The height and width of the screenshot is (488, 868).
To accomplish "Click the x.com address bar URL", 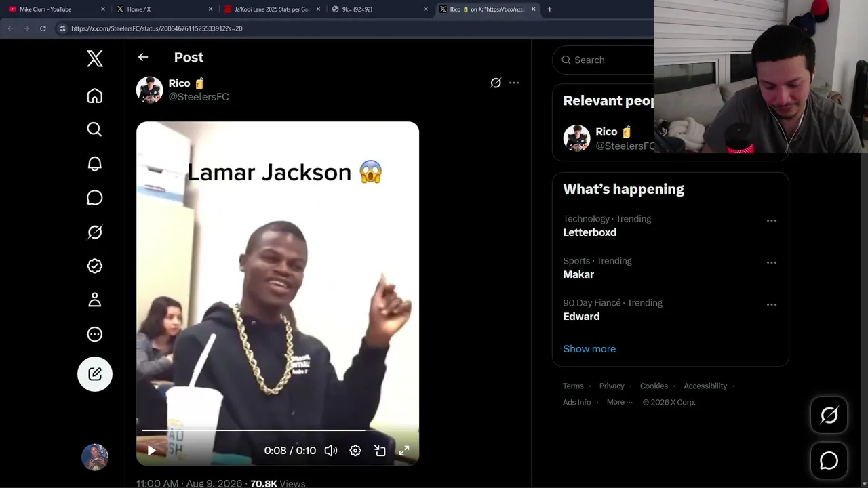I will (x=157, y=28).
